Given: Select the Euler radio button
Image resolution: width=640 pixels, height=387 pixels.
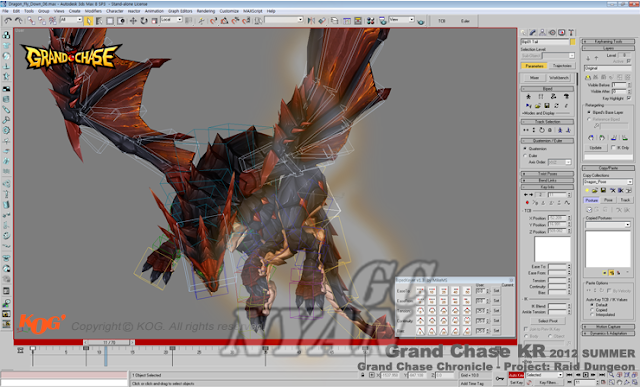Looking at the screenshot, I should (525, 156).
